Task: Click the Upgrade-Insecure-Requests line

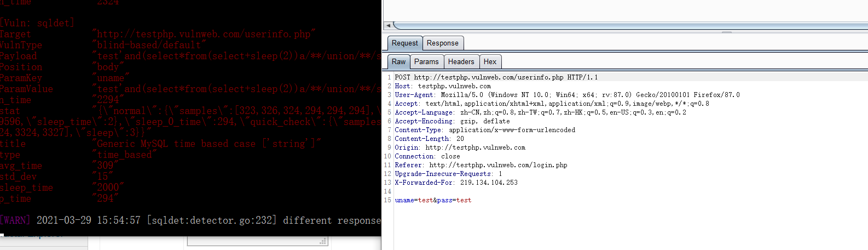Action: coord(448,174)
